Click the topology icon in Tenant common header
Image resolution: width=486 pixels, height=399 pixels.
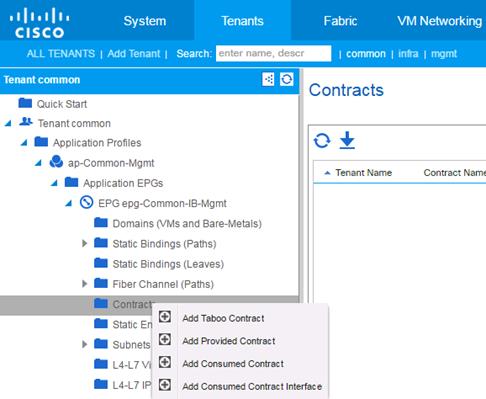[x=268, y=79]
